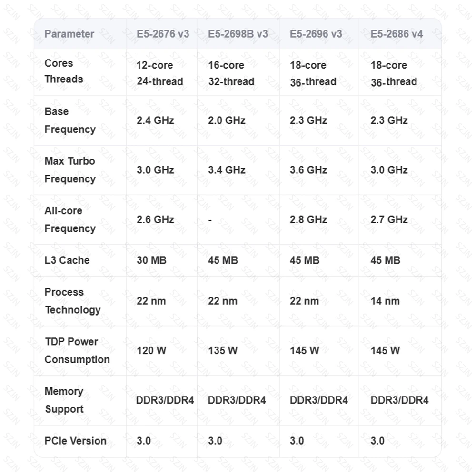Select the 120 W TDP cell
Screen dimensions: 476x476
point(151,350)
